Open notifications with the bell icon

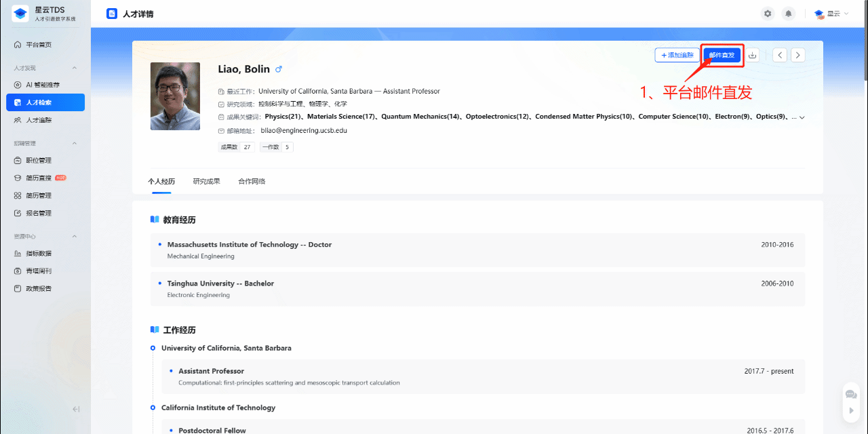tap(788, 14)
